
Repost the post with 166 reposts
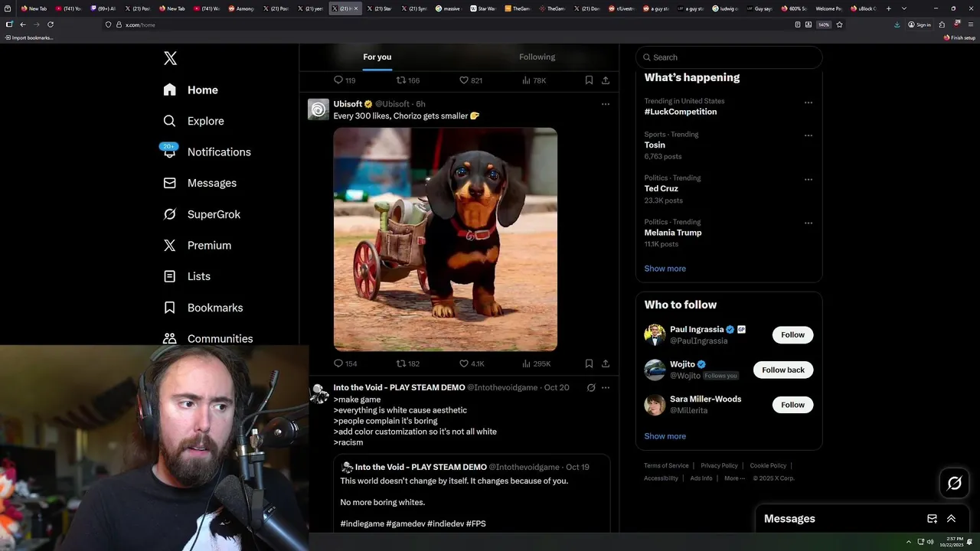coord(407,80)
